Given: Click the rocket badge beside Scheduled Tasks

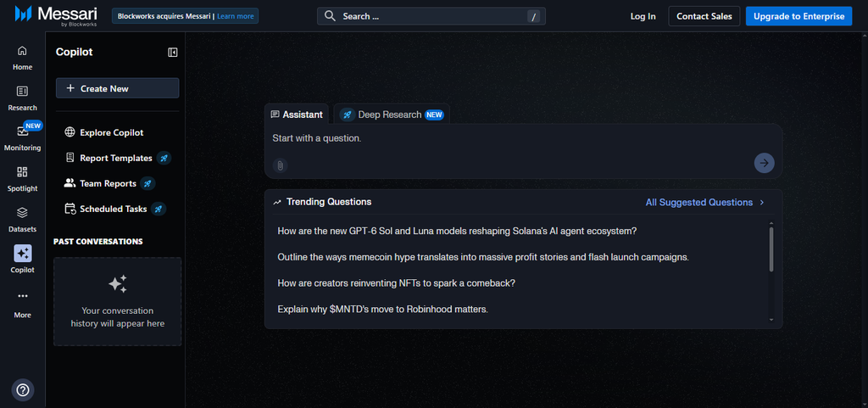Looking at the screenshot, I should point(159,209).
